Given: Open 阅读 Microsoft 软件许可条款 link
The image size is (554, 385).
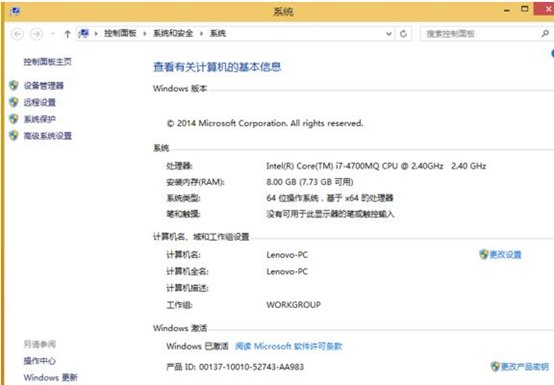Looking at the screenshot, I should click(x=289, y=346).
